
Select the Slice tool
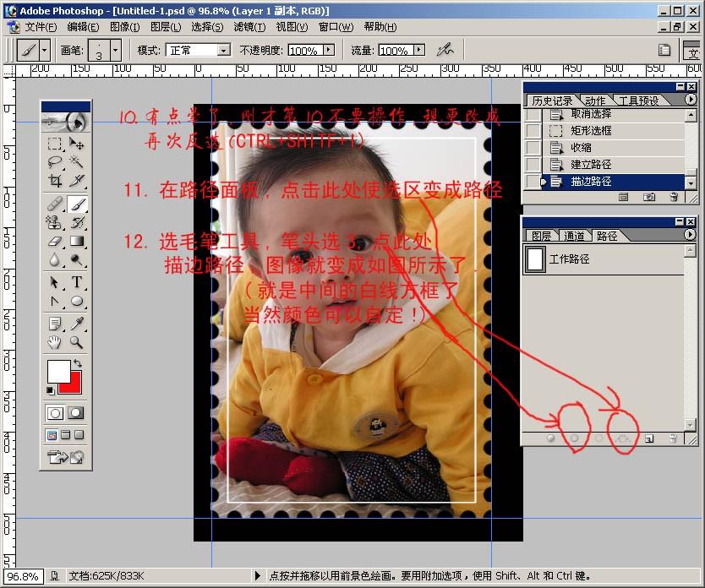pyautogui.click(x=76, y=181)
